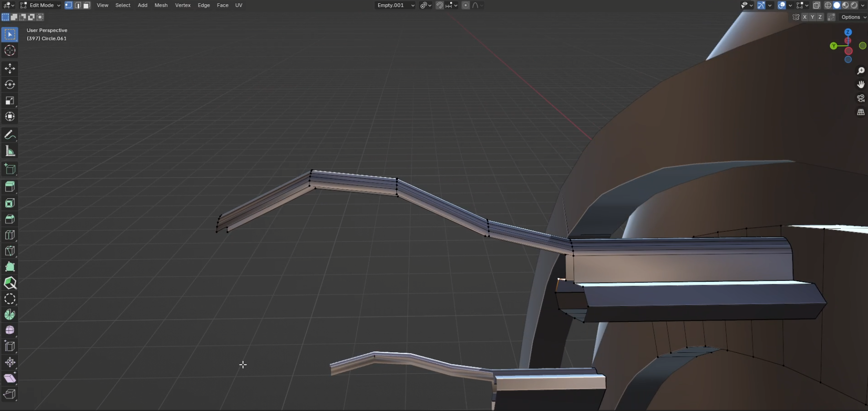868x411 pixels.
Task: Toggle X-ray view
Action: pos(817,5)
